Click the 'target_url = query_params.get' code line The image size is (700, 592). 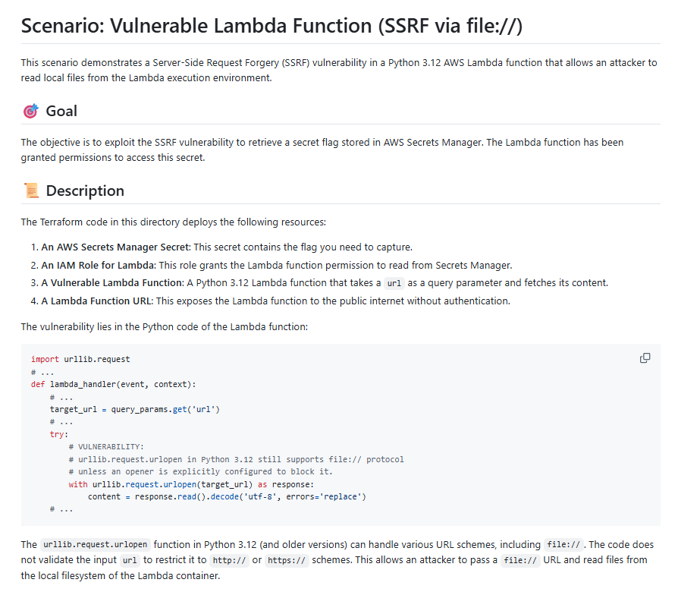click(135, 409)
